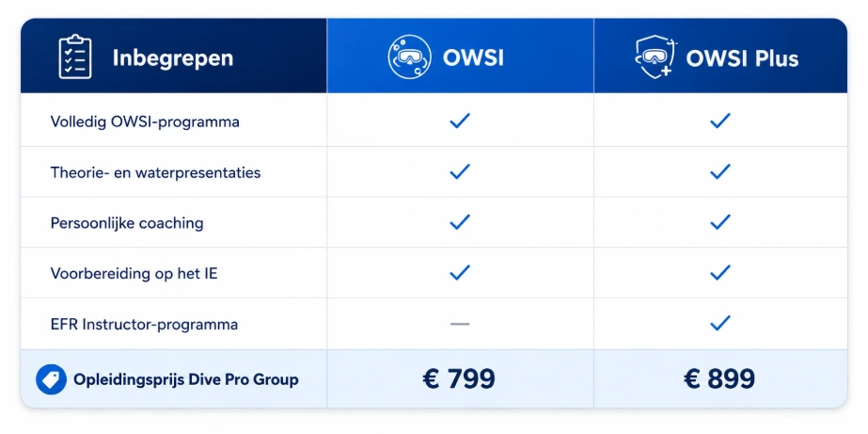Viewport: 868px width, 434px height.
Task: Click the Opleidingsprijs Dive Pro Group label
Action: pos(186,380)
